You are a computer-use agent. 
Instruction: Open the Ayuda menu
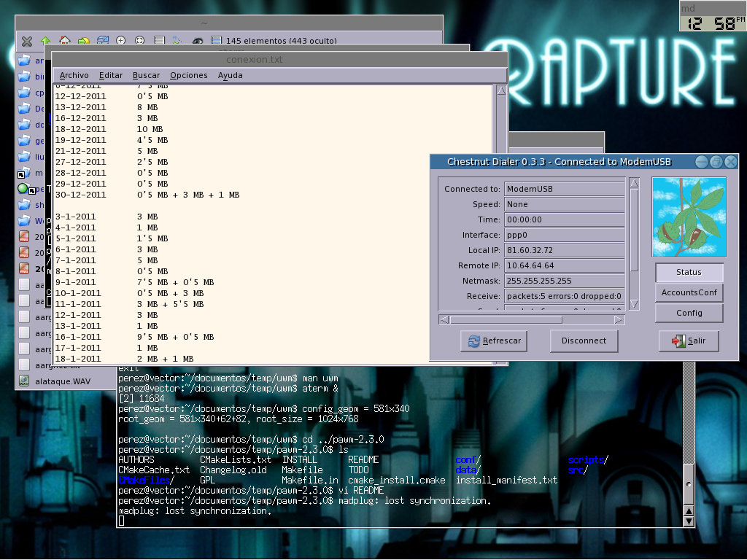click(230, 75)
